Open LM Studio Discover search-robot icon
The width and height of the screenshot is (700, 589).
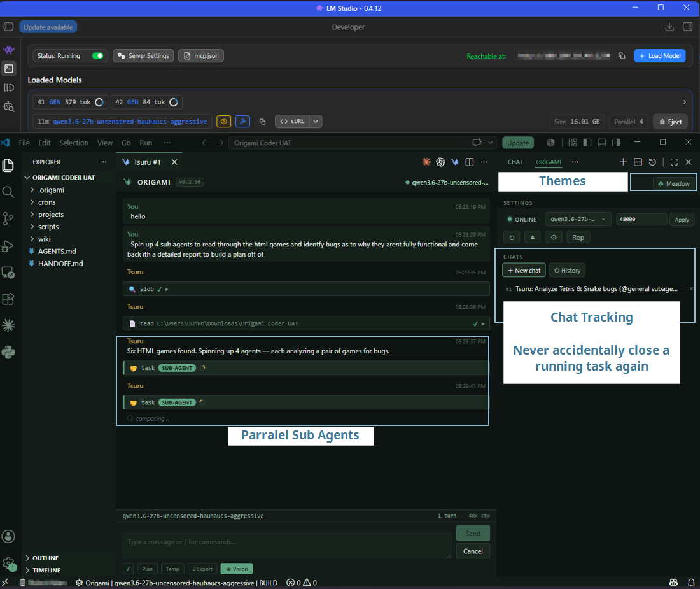[8, 107]
